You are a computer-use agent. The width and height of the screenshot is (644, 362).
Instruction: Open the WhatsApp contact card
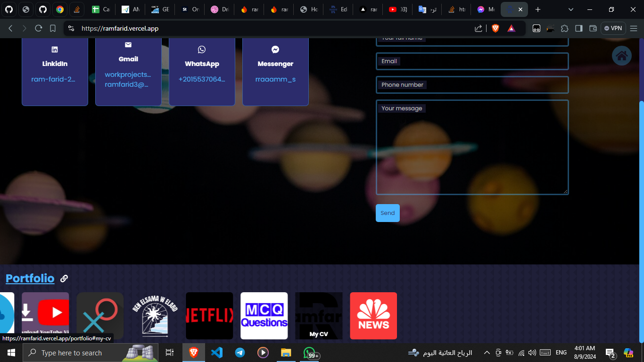click(202, 71)
